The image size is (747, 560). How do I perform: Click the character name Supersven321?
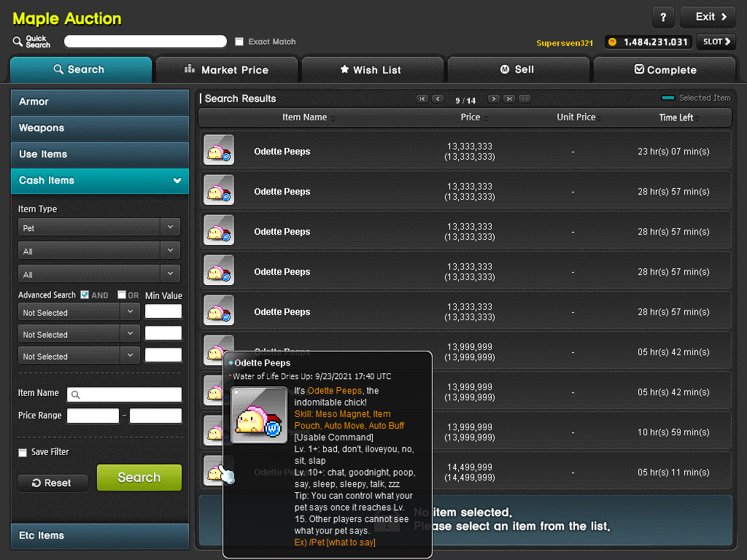(565, 43)
